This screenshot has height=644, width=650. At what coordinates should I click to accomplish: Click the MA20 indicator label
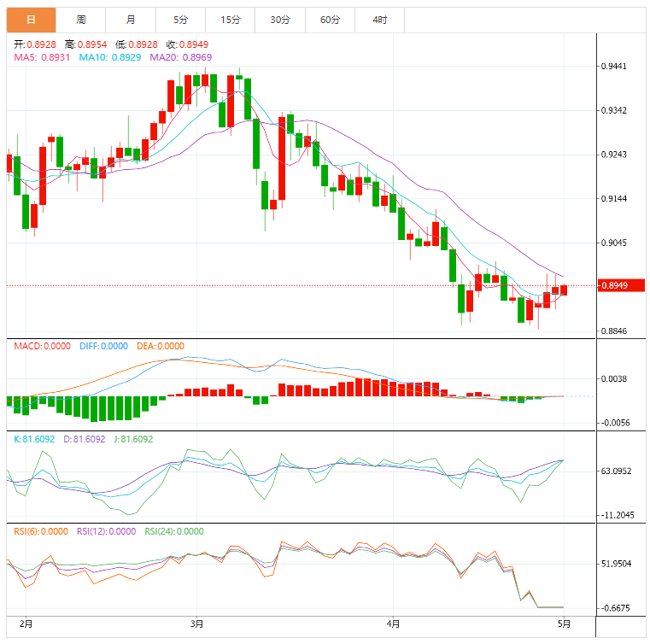click(x=180, y=57)
